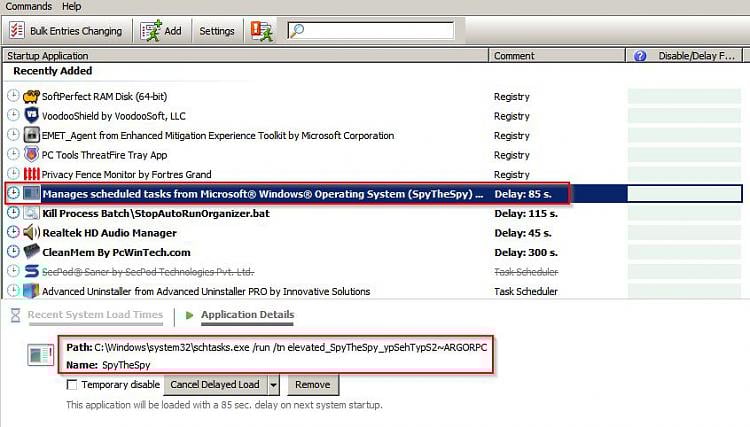Select Kill Process Batch\StopAutoRunOrganizer.bat entry
Image resolution: width=750 pixels, height=427 pixels.
pyautogui.click(x=156, y=214)
